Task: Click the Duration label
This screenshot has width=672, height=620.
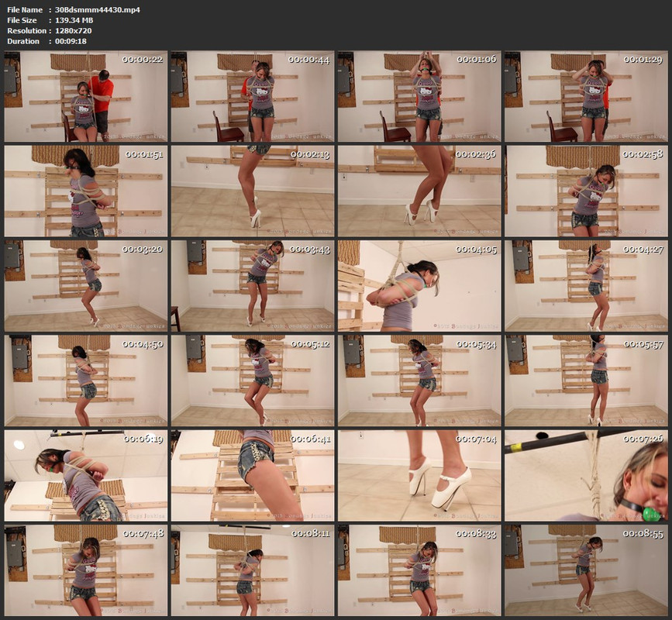Action: click(x=23, y=41)
